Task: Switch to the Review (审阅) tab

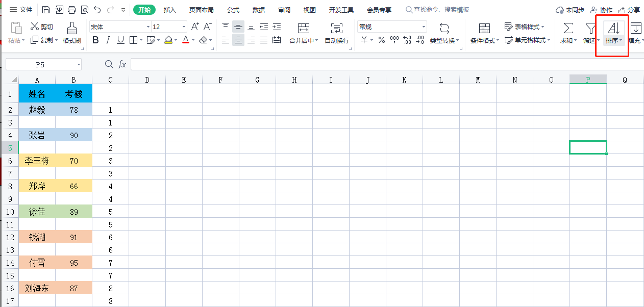Action: pyautogui.click(x=284, y=10)
